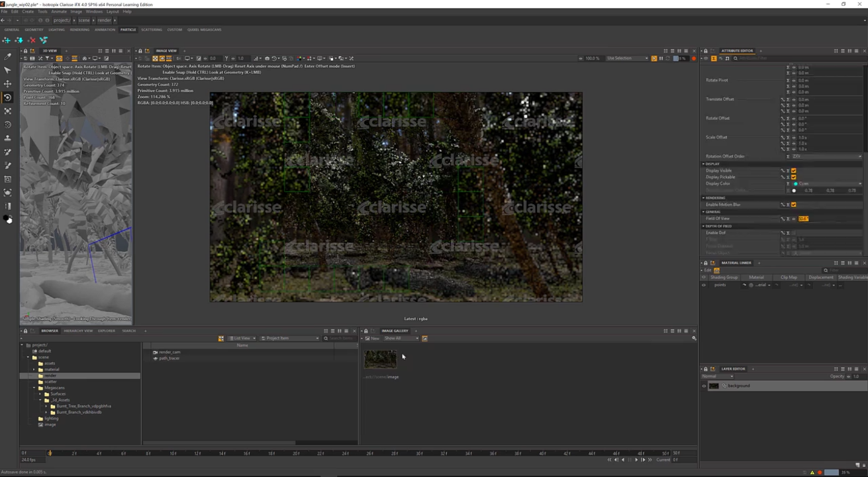Open the Hierarchy View tab

pyautogui.click(x=78, y=331)
